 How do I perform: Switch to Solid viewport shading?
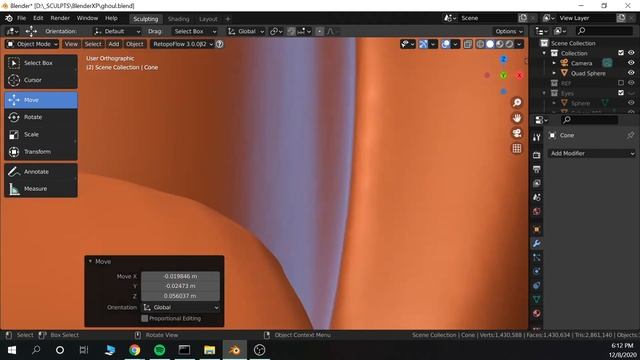pos(490,44)
